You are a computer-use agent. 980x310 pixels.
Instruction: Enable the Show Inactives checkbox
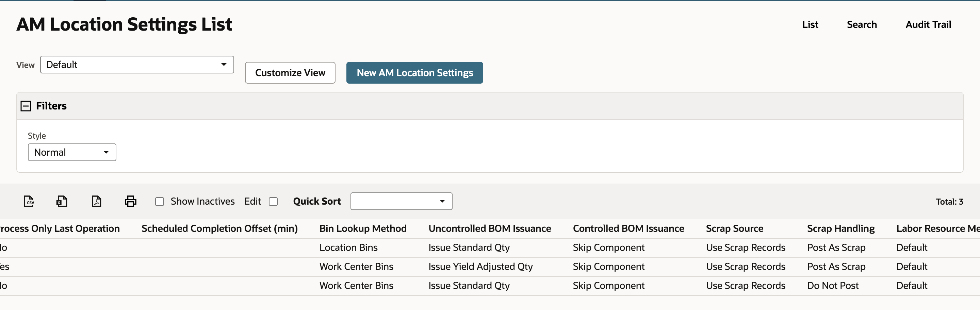coord(159,201)
